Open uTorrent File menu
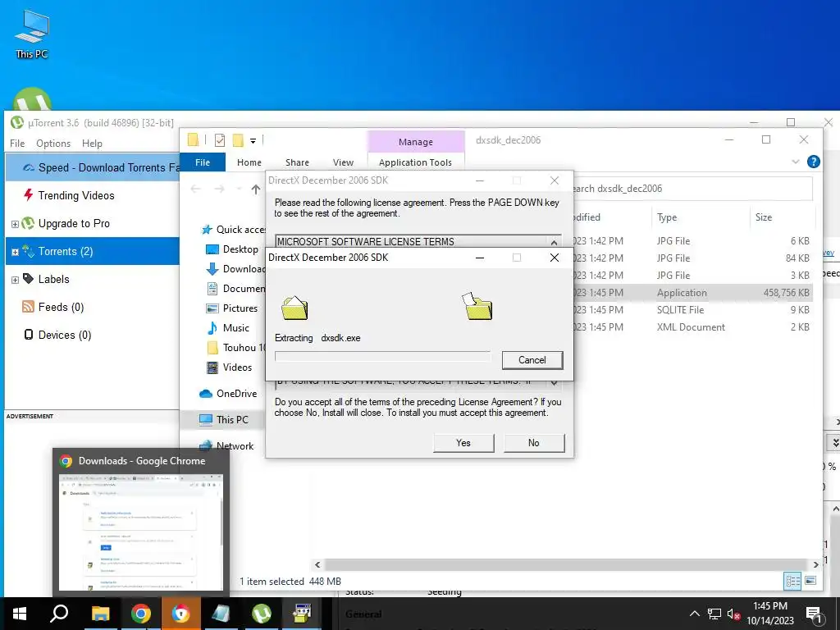The image size is (840, 630). point(17,143)
